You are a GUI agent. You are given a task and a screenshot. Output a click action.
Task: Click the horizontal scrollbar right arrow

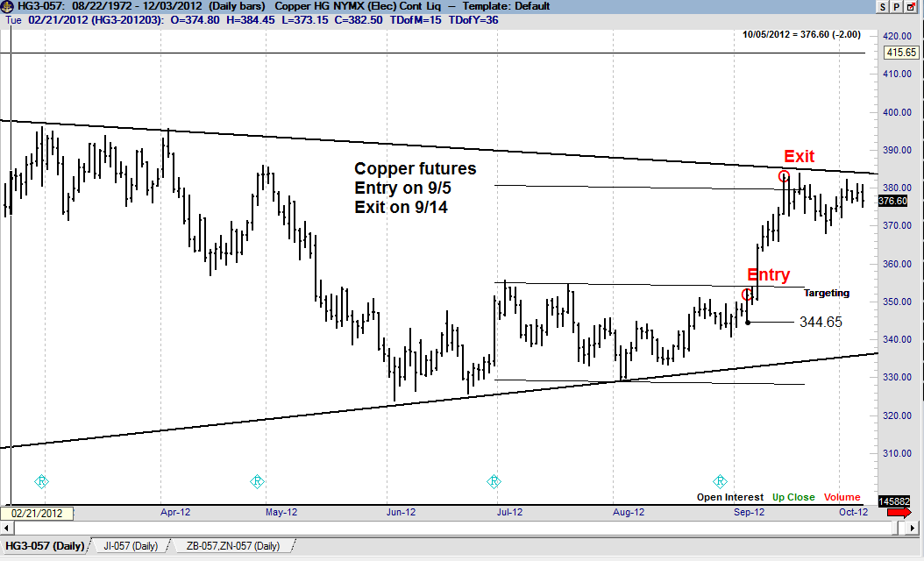[913, 528]
